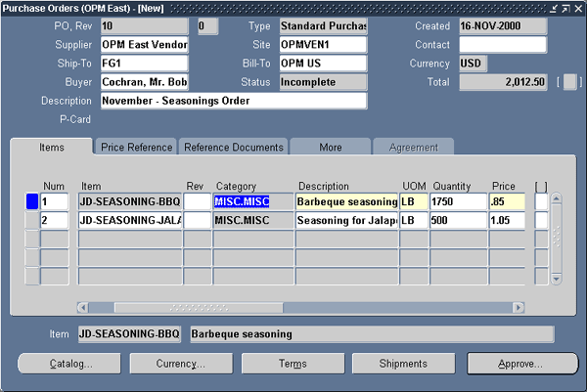Screen dimensions: 587x392
Task: Click horizontal scrollbar left arrow
Action: (x=83, y=308)
